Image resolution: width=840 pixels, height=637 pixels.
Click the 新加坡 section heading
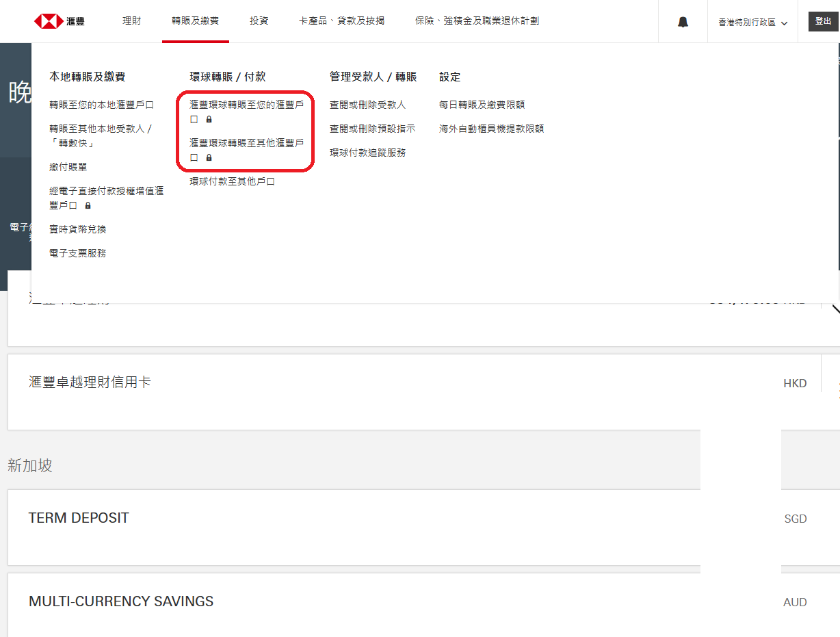pos(30,466)
